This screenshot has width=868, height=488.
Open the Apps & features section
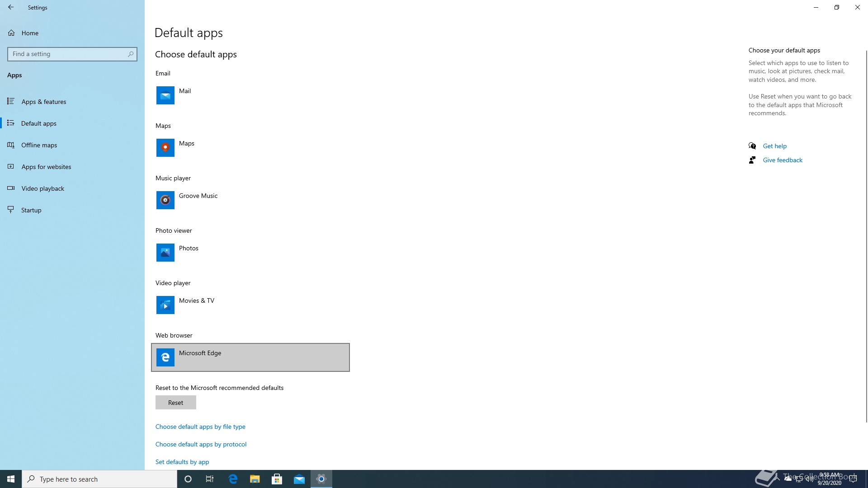pyautogui.click(x=44, y=102)
